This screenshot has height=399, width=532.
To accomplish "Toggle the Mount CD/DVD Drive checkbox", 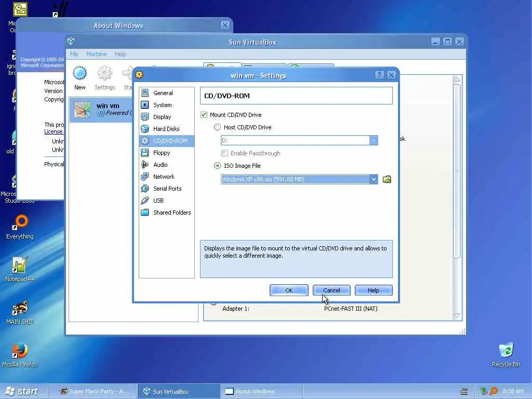I will (204, 115).
